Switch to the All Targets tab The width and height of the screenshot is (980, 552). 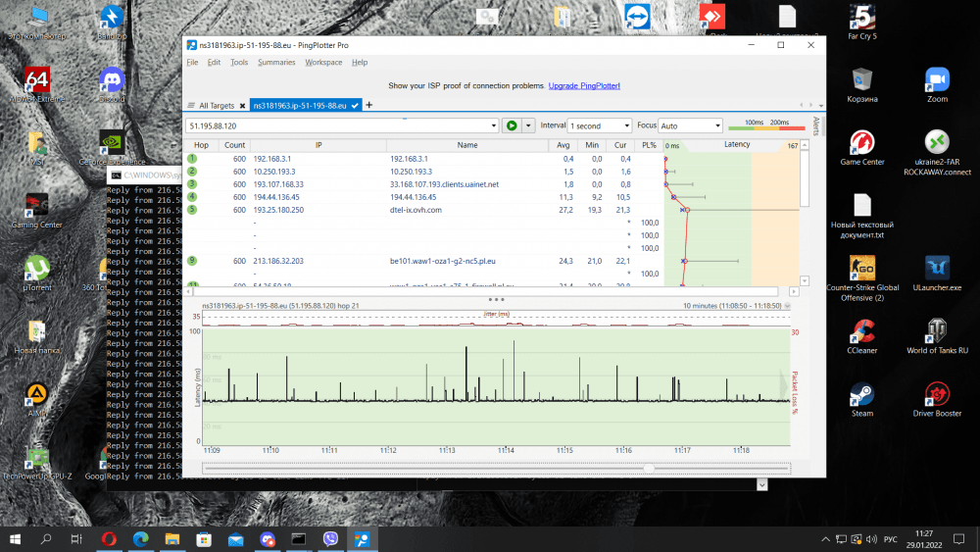coord(216,106)
